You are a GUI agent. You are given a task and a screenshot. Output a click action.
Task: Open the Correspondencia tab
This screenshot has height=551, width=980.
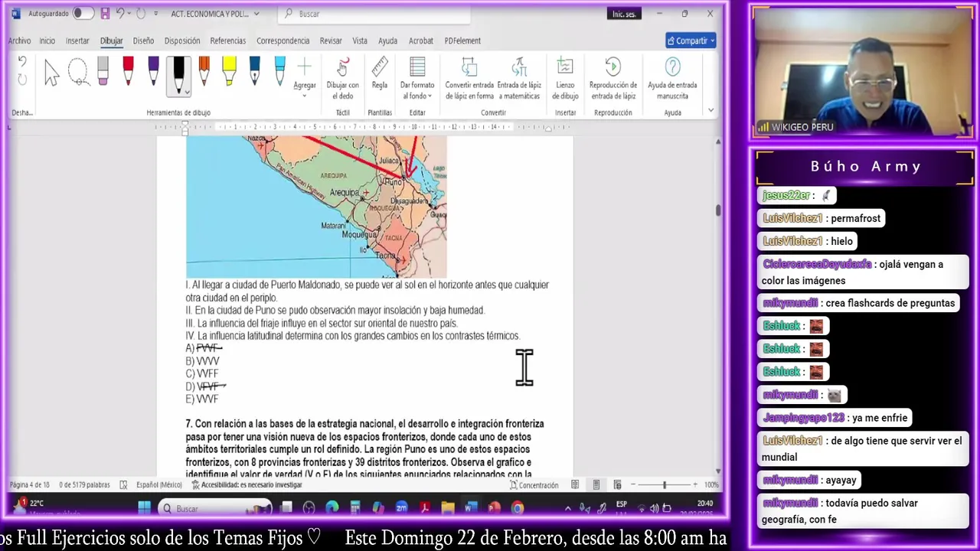(283, 41)
